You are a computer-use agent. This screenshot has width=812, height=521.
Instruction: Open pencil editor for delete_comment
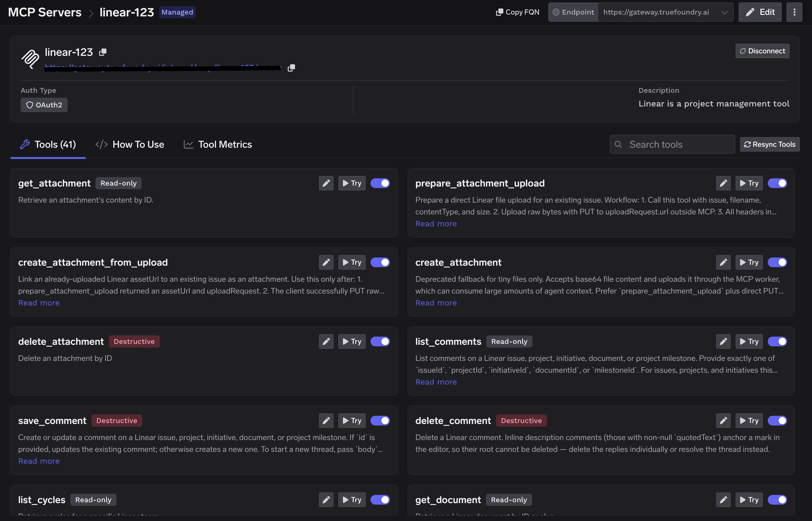(723, 421)
